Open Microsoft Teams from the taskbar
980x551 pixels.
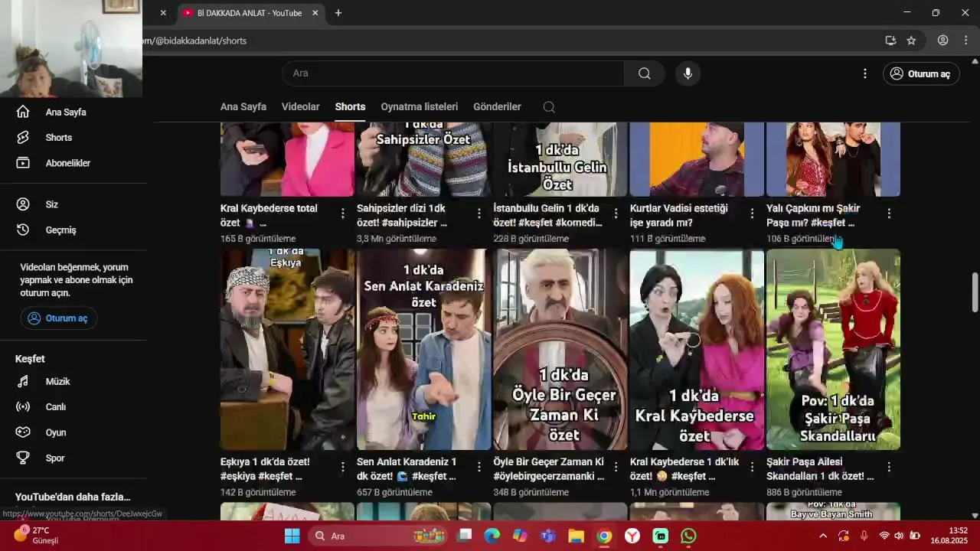tap(548, 536)
